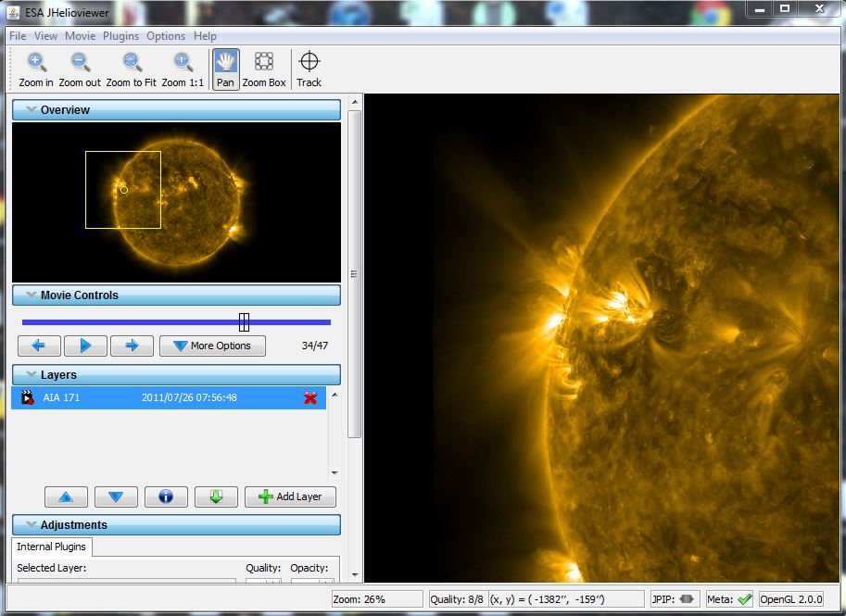
Task: Click the Zoom to Fit tool
Action: (x=131, y=69)
